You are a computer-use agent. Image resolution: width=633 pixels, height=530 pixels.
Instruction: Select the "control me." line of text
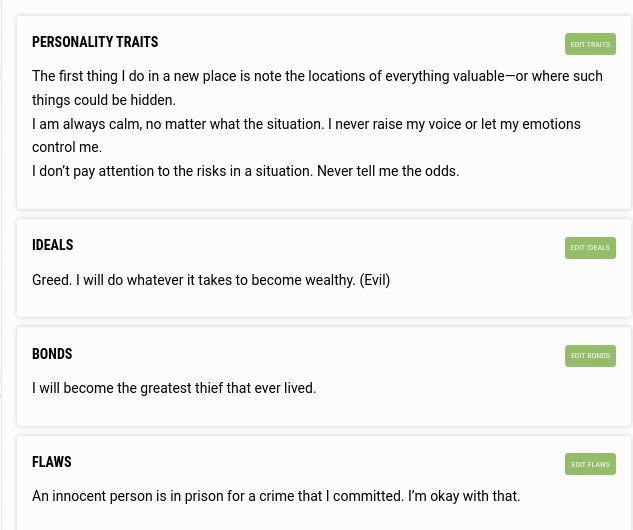click(x=67, y=147)
